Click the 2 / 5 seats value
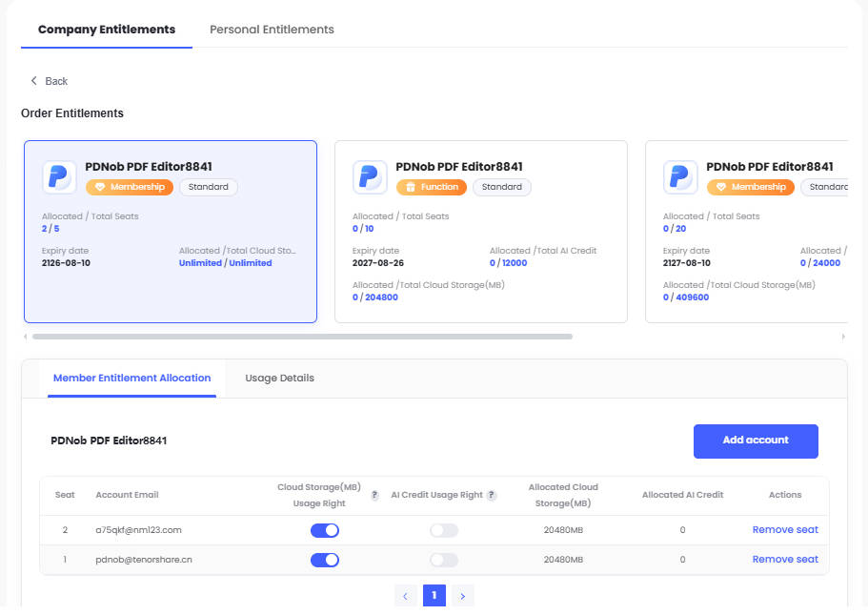The height and width of the screenshot is (615, 868). tap(50, 228)
